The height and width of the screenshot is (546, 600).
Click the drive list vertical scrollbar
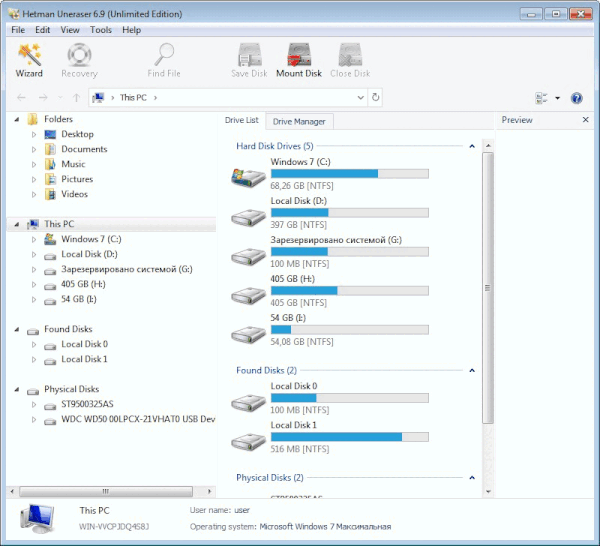(x=488, y=288)
